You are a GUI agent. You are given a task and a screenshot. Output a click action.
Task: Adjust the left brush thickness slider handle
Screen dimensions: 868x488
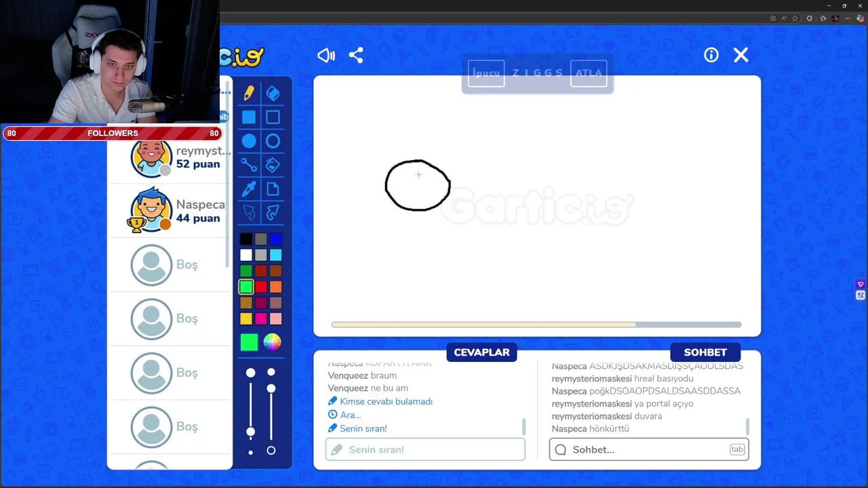(251, 432)
